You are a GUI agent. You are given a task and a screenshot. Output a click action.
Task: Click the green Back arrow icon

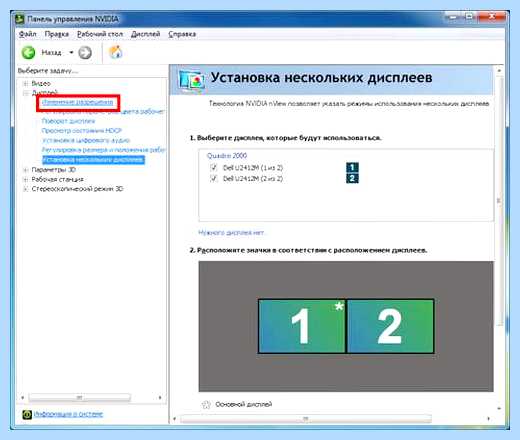28,53
